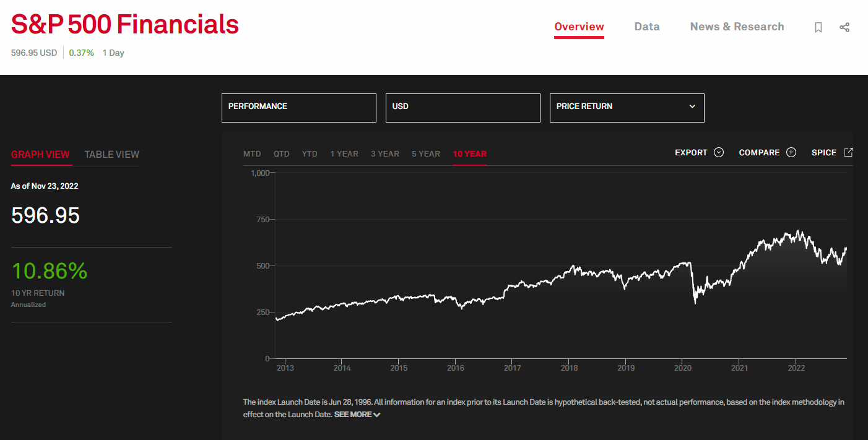Click the Compare circled plus icon
This screenshot has width=868, height=440.
tap(791, 152)
